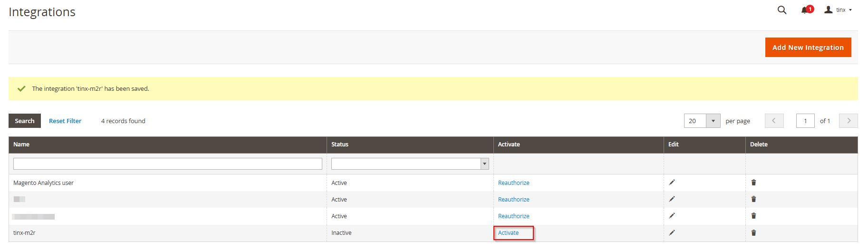The width and height of the screenshot is (868, 251).
Task: Focus the page number field
Action: [805, 121]
